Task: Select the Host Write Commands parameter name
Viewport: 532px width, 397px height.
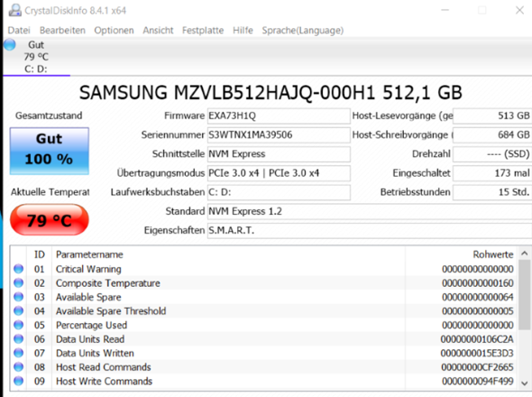Action: tap(104, 381)
